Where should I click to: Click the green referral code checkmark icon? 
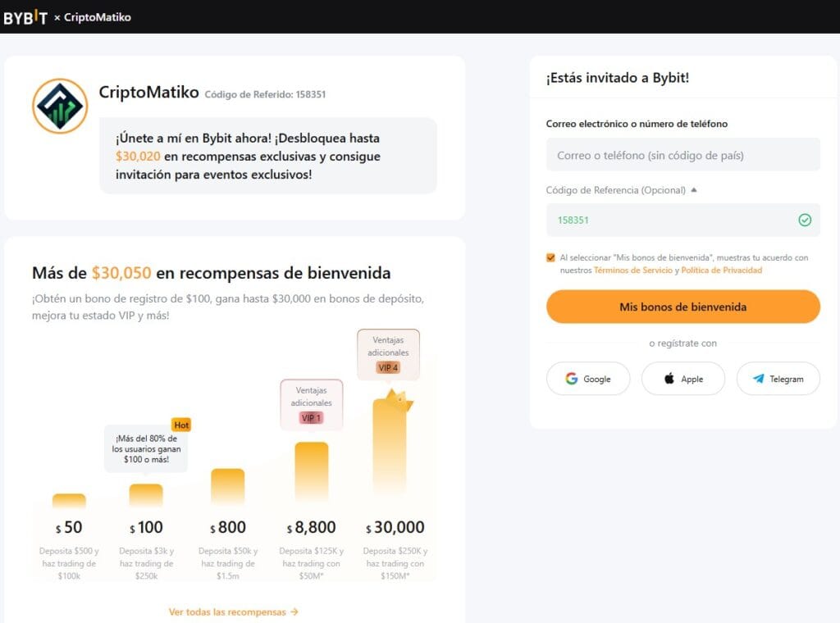point(805,220)
